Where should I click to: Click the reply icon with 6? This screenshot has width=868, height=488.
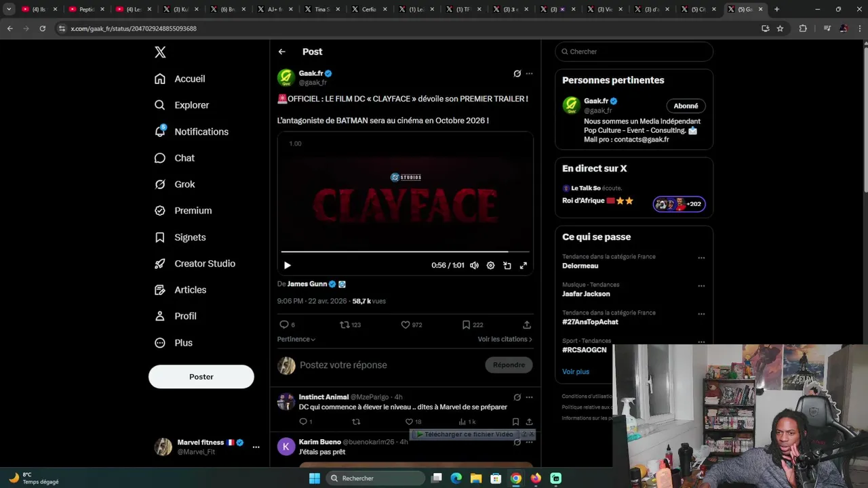coord(288,325)
